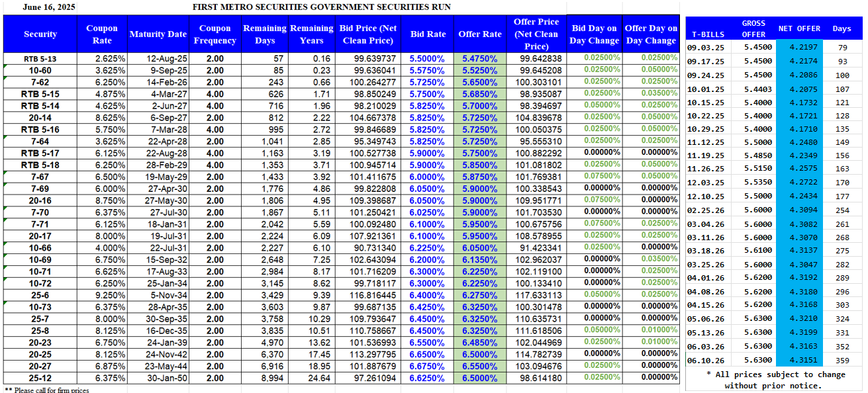Click the Coupon Frequency column header
868x393 pixels.
(x=214, y=34)
